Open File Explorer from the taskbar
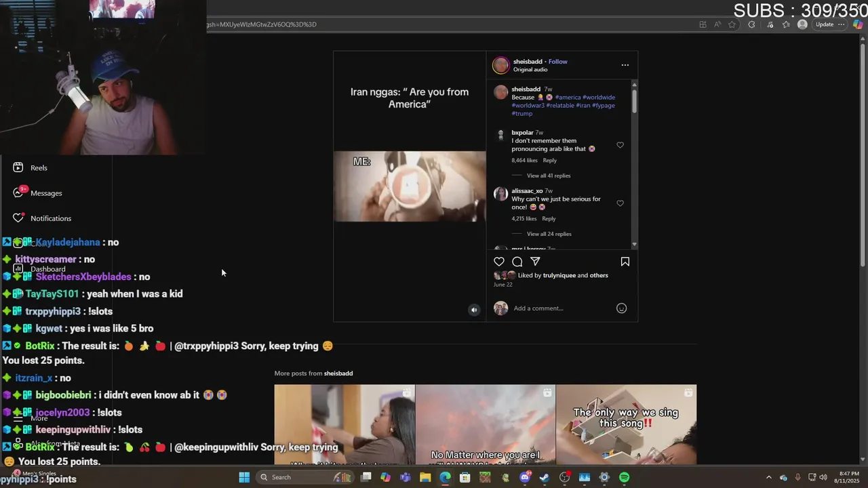 click(425, 477)
